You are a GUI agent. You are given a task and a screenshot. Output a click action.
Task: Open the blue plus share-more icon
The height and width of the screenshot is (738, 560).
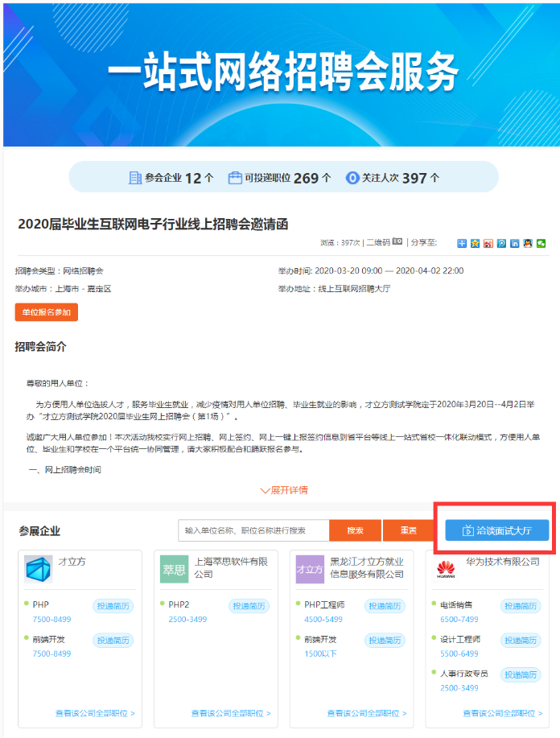tap(463, 242)
